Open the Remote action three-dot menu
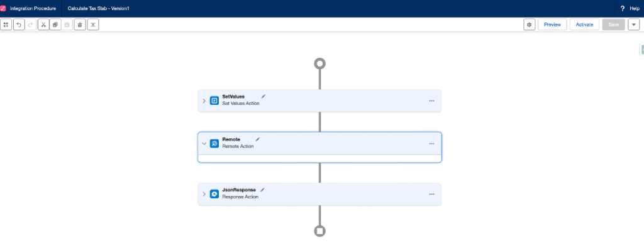644x243 pixels. pos(431,143)
